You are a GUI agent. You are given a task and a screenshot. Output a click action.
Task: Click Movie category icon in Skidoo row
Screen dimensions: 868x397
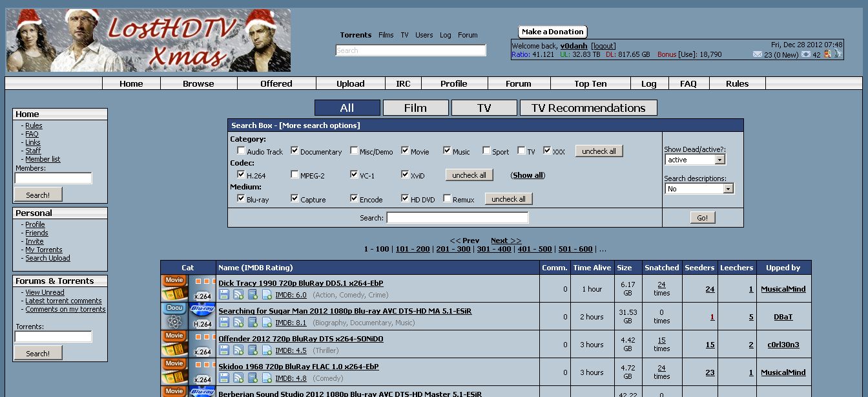click(174, 372)
